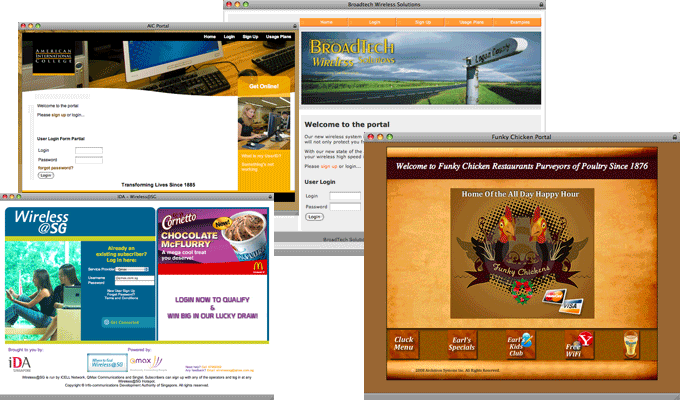This screenshot has height=400, width=680.
Task: Focus the Username field in Wireless@SG
Action: tap(134, 278)
